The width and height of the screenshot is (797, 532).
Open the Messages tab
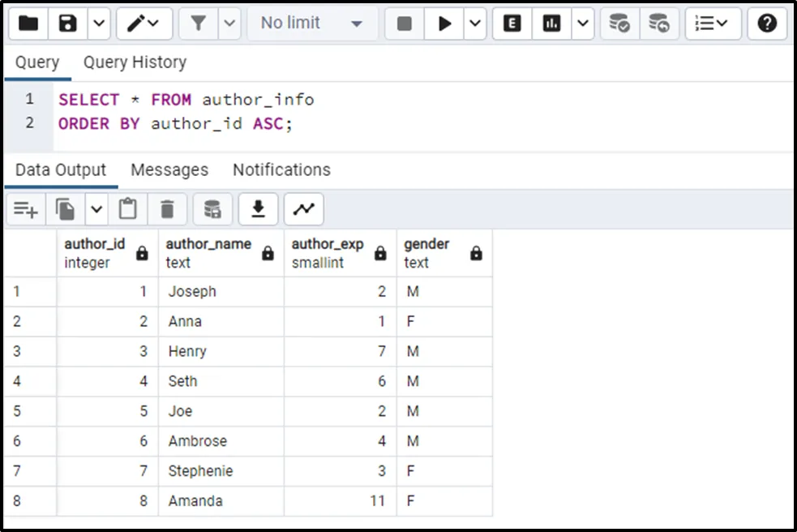[x=169, y=169]
